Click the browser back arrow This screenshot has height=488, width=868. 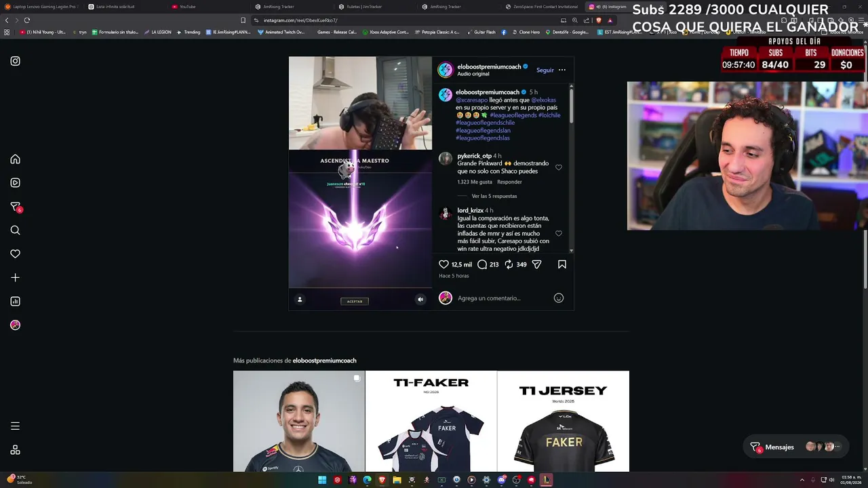(7, 20)
